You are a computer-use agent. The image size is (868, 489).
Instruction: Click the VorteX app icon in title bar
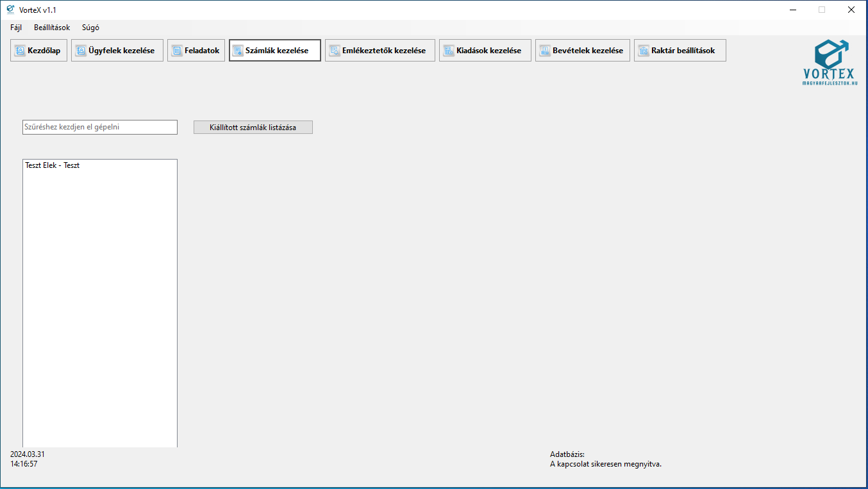[x=10, y=10]
